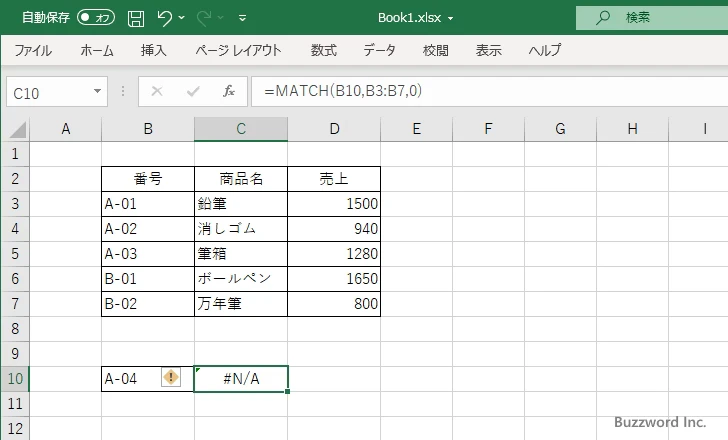Select the cell containing A-02
The width and height of the screenshot is (728, 440).
(148, 229)
